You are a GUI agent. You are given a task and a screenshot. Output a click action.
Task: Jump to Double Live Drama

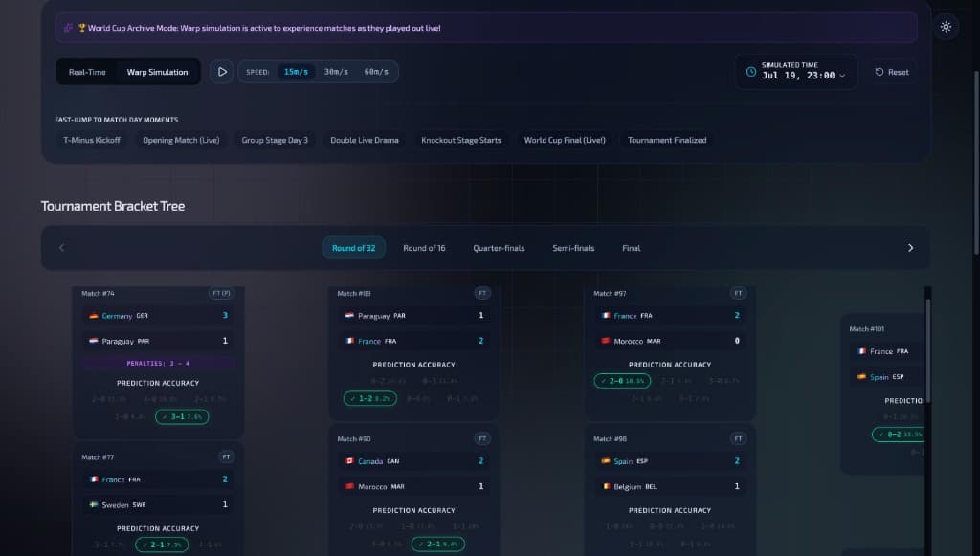coord(365,140)
